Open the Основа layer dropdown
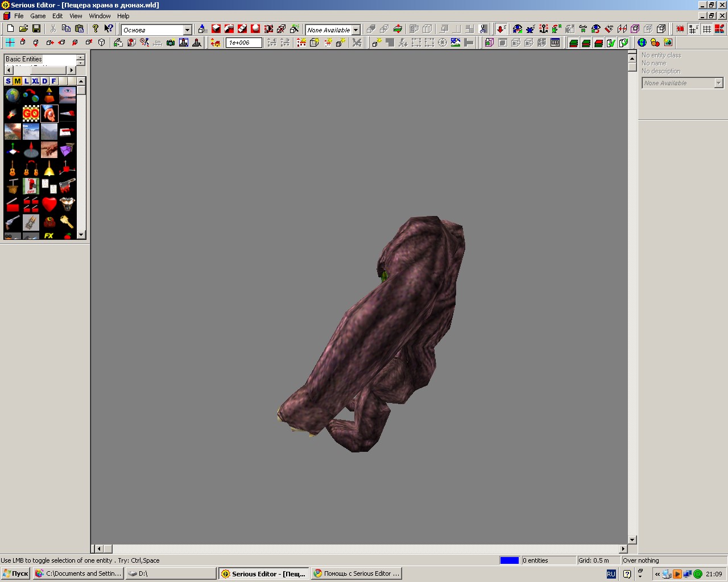The width and height of the screenshot is (728, 582). 187,30
